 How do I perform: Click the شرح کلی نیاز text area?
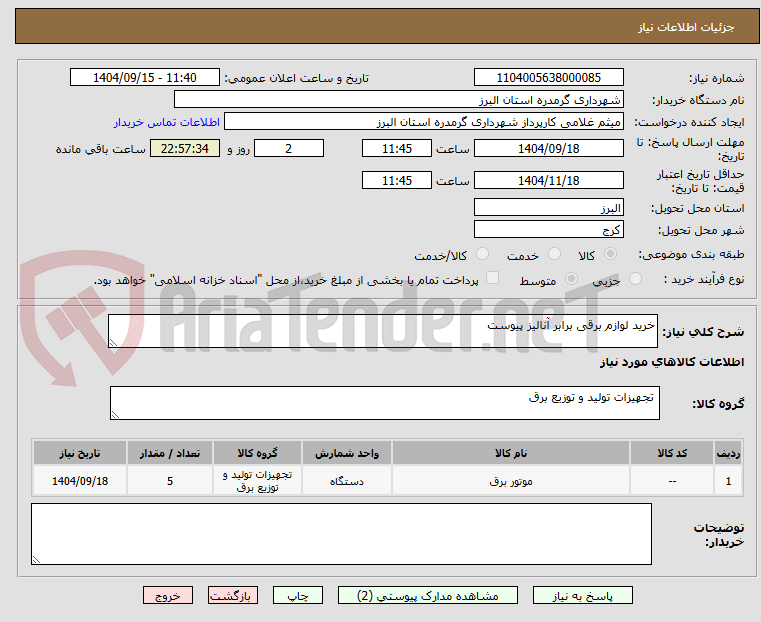[x=383, y=331]
